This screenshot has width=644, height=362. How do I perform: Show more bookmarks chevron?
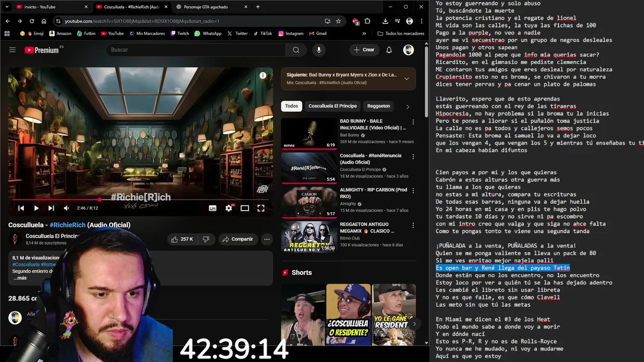(364, 34)
